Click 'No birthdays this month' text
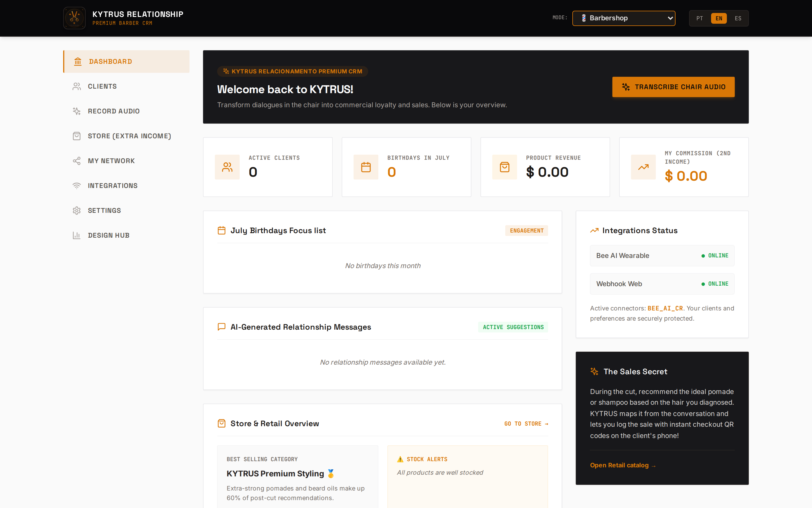This screenshot has height=508, width=812. pyautogui.click(x=383, y=266)
